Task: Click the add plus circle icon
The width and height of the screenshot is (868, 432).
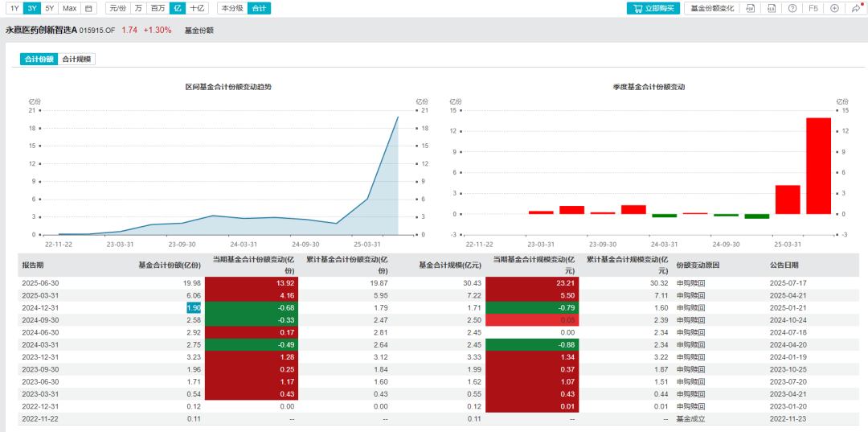Action: 835,8
